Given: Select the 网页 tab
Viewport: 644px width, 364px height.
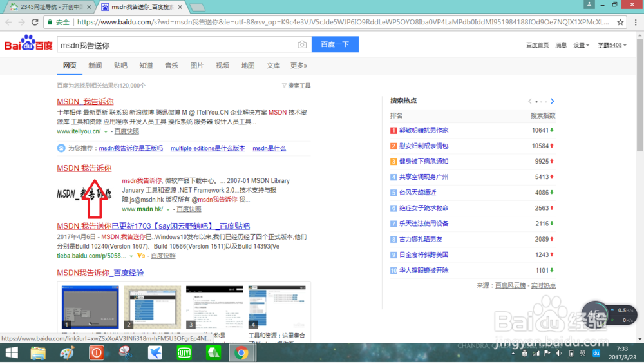Looking at the screenshot, I should click(70, 66).
